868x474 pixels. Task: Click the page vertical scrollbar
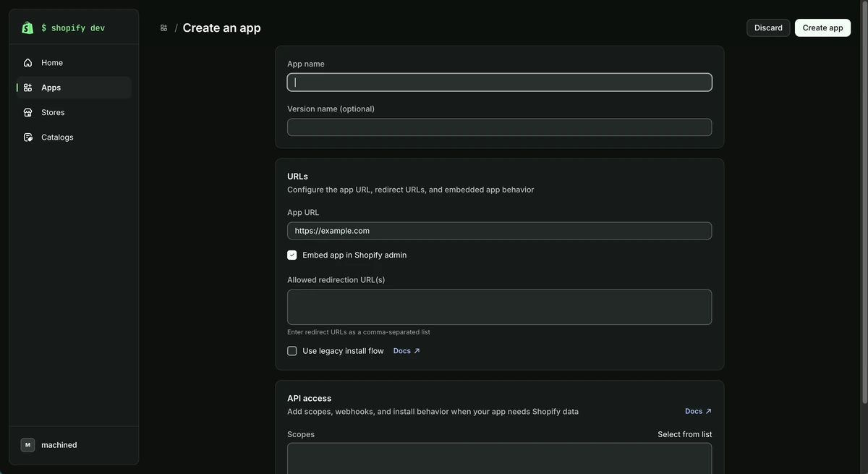[x=864, y=203]
